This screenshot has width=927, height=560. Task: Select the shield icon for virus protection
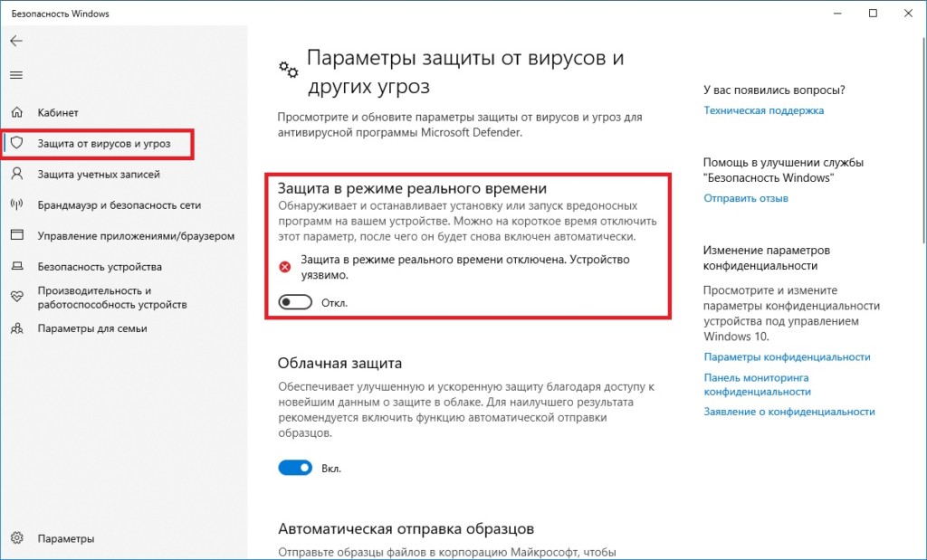[x=17, y=143]
